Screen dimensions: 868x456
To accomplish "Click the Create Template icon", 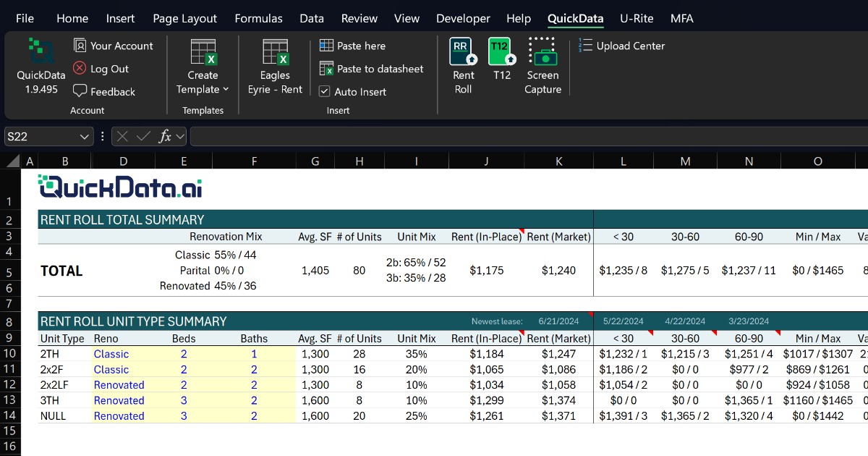I will point(203,52).
